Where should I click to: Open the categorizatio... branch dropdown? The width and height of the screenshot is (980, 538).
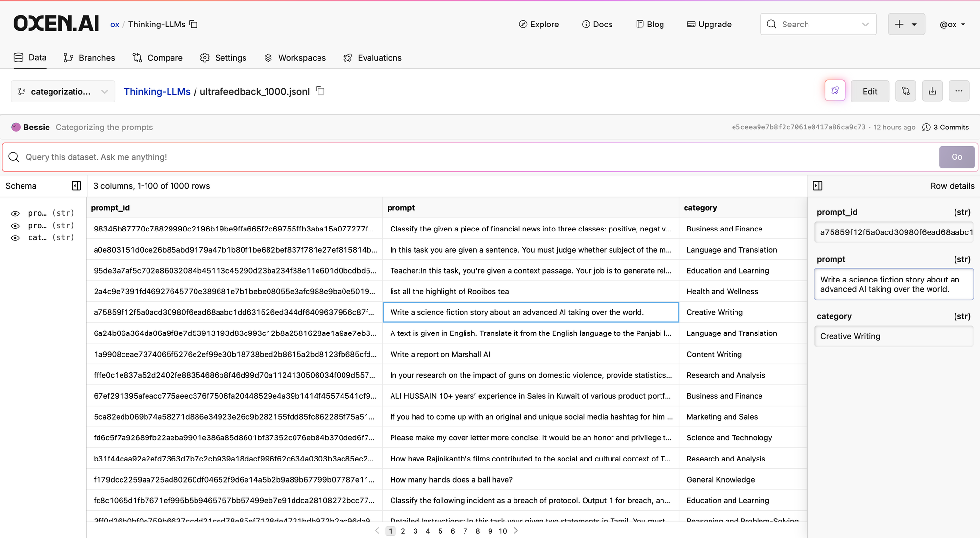click(63, 91)
